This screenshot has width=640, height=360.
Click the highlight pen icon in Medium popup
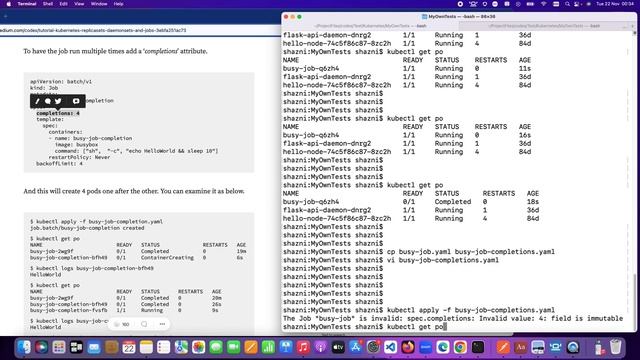(37, 101)
